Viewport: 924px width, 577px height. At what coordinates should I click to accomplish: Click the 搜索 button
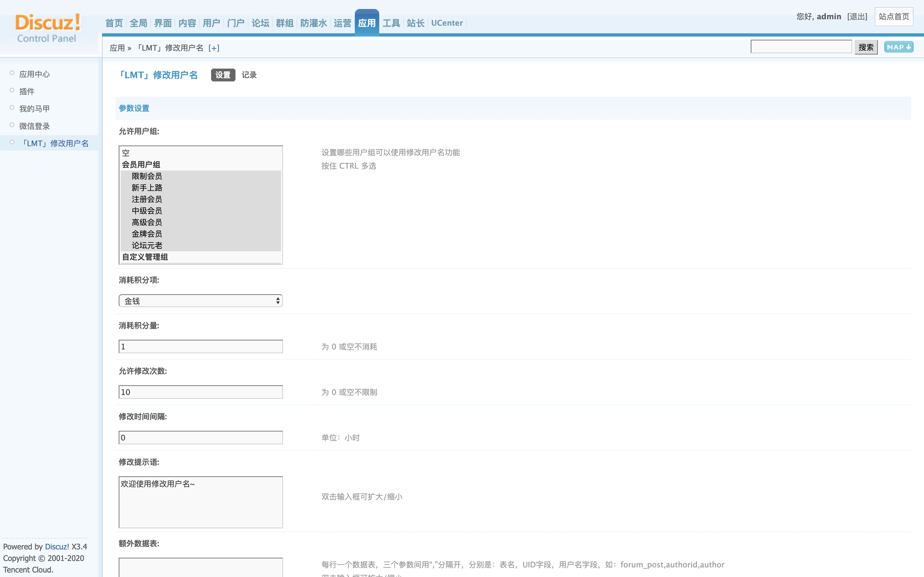[866, 47]
